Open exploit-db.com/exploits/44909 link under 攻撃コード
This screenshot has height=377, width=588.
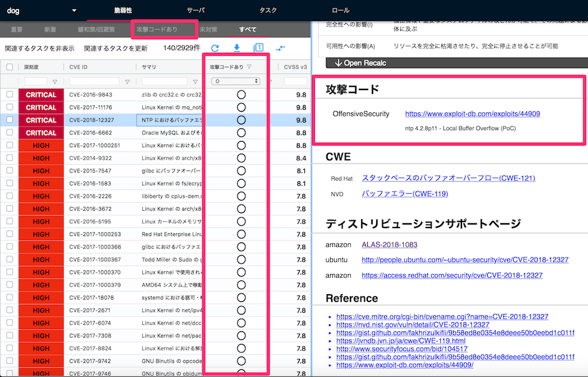[x=473, y=113]
